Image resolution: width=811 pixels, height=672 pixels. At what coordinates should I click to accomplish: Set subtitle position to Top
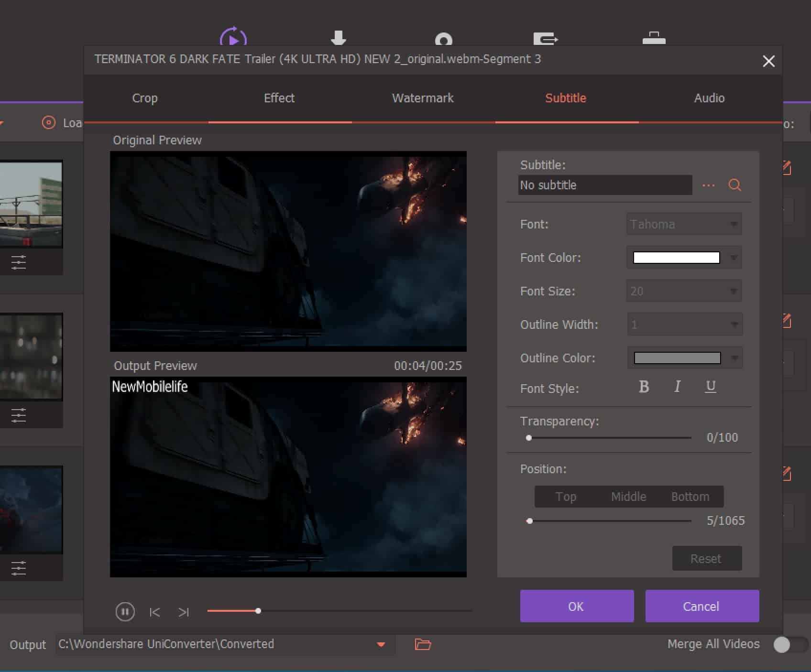566,497
